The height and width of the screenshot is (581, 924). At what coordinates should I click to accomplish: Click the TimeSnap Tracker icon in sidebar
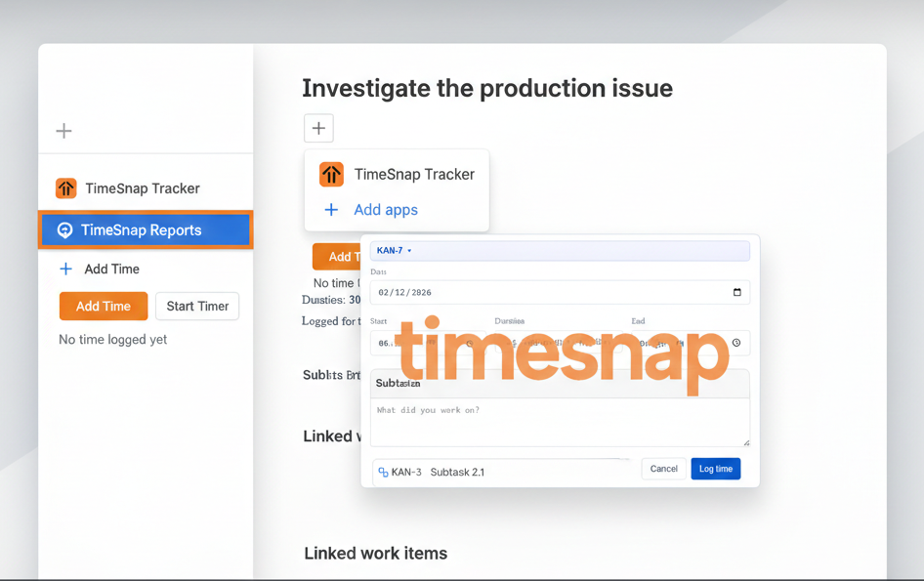tap(66, 188)
